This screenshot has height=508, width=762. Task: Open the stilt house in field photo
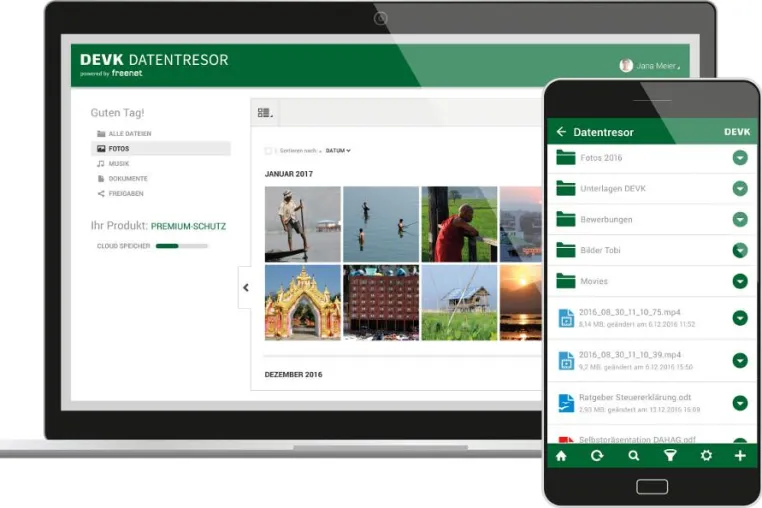pos(459,302)
